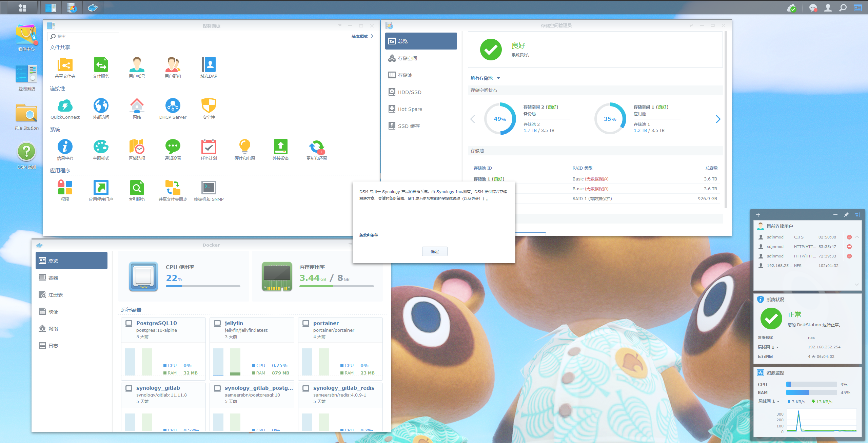868x443 pixels.
Task: Select 映像 (Image) in Docker sidebar
Action: (72, 312)
